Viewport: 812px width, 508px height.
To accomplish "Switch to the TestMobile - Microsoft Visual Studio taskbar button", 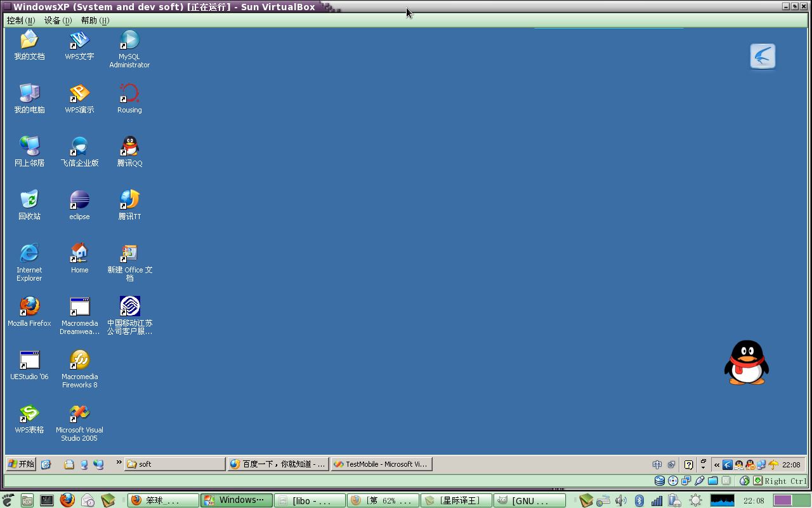I will point(381,464).
